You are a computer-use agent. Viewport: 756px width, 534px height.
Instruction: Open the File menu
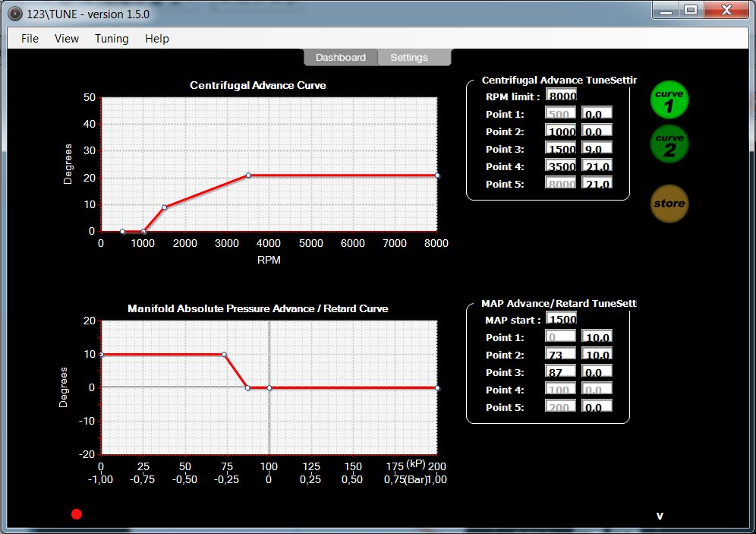[30, 39]
